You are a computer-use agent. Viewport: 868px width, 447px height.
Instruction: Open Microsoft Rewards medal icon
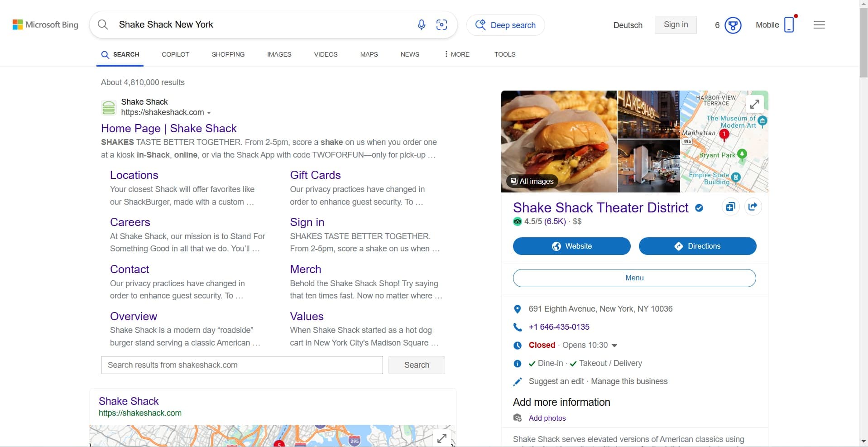[733, 25]
